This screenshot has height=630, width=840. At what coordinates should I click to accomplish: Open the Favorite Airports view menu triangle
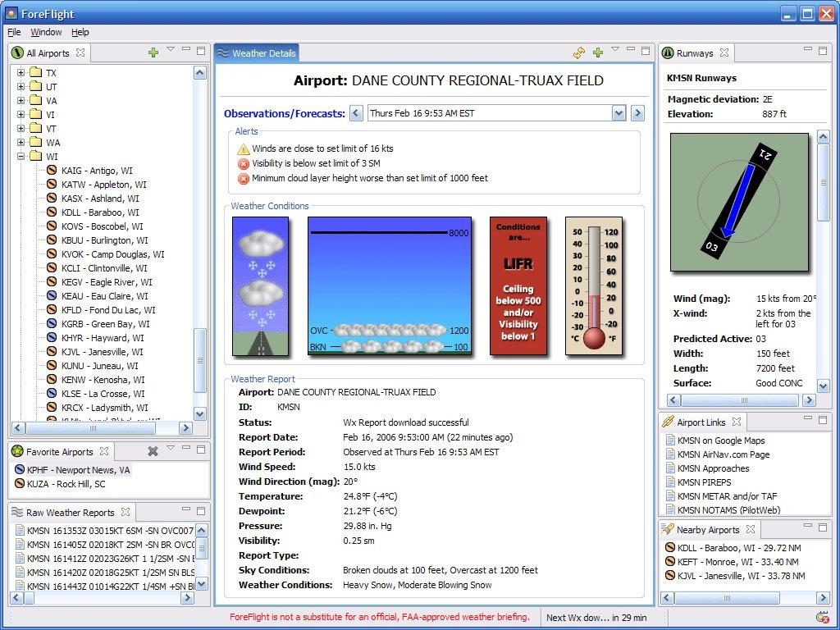[171, 448]
